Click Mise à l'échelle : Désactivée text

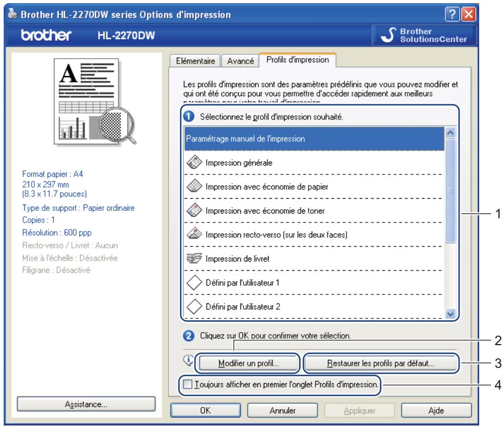click(x=70, y=258)
